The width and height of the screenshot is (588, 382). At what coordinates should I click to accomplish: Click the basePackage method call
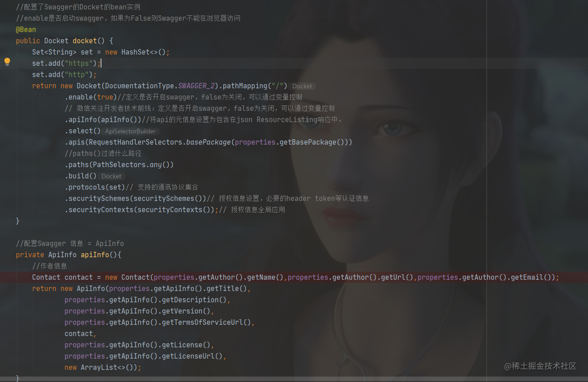click(x=208, y=142)
